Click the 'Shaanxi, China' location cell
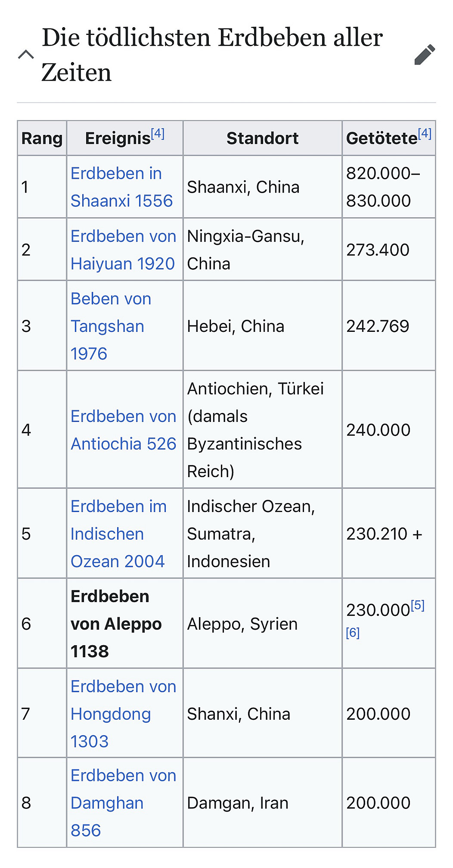This screenshot has width=453, height=868. click(243, 187)
